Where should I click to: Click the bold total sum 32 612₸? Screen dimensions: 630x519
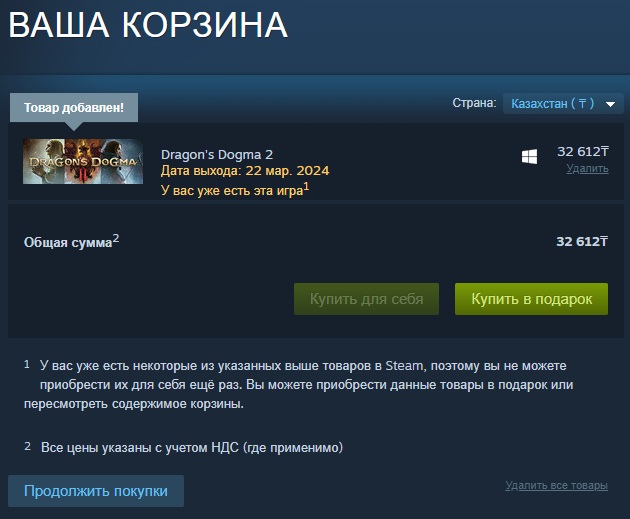pos(582,241)
